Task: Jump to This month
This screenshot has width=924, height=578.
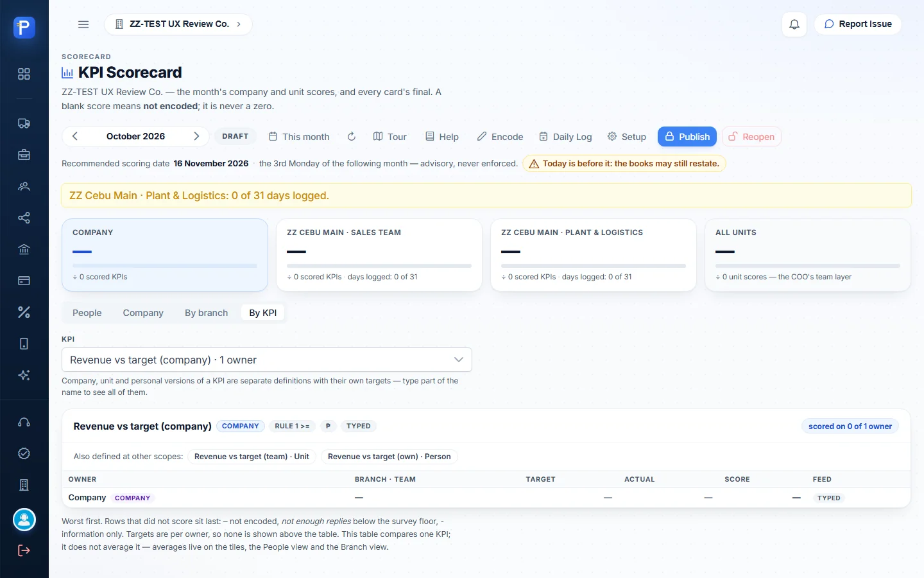Action: (299, 136)
